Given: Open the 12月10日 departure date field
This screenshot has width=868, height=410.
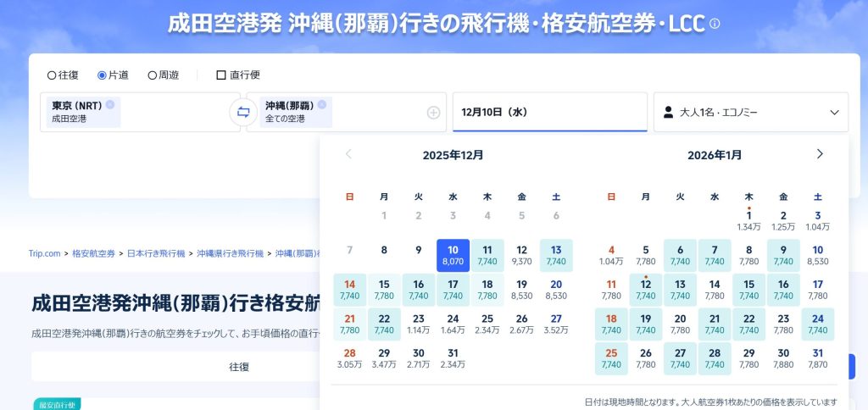Looking at the screenshot, I should click(x=549, y=113).
